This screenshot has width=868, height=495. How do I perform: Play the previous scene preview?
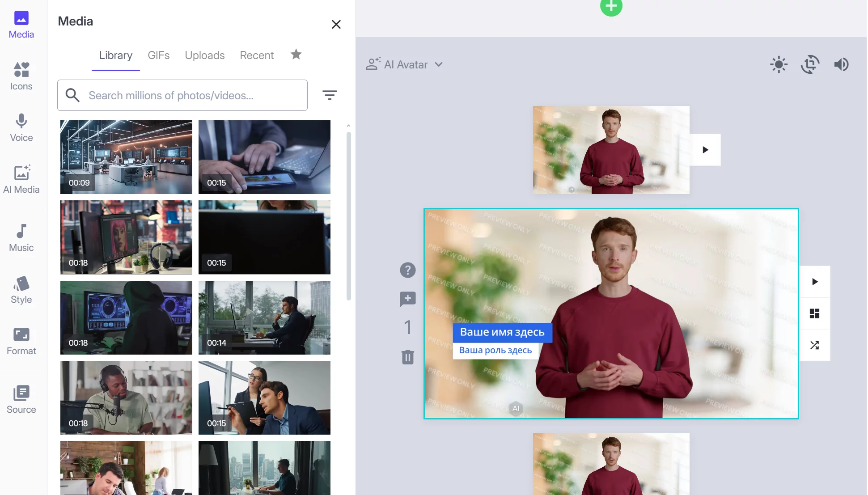point(705,150)
